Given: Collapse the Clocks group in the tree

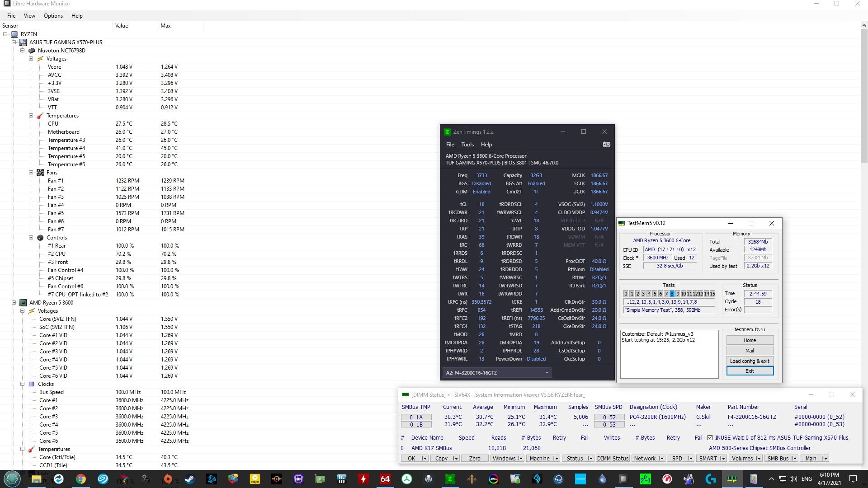Looking at the screenshot, I should tap(23, 384).
